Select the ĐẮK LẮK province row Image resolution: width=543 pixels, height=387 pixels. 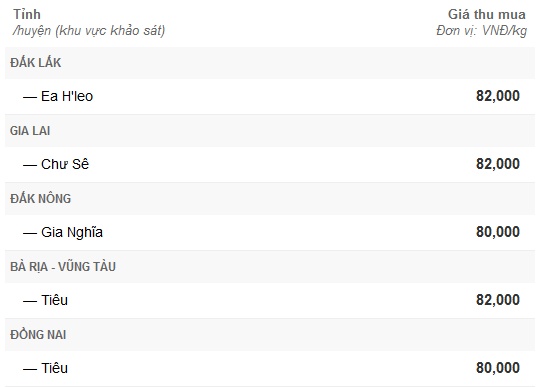coord(270,63)
